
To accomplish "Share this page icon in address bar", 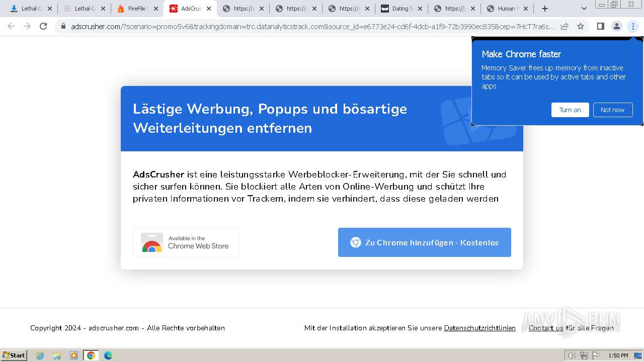I will 565,26.
